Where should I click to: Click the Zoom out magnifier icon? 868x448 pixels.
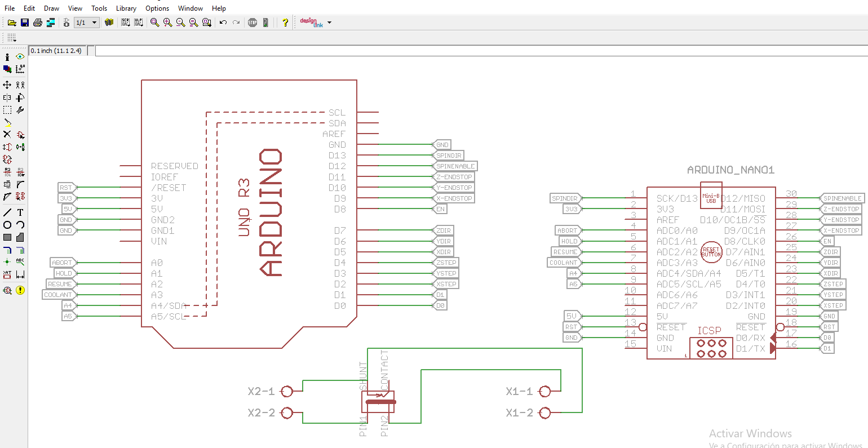(180, 23)
